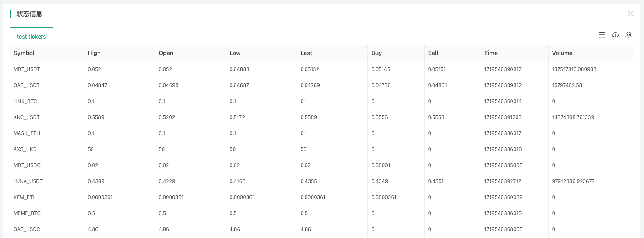Click the Time column header

490,53
